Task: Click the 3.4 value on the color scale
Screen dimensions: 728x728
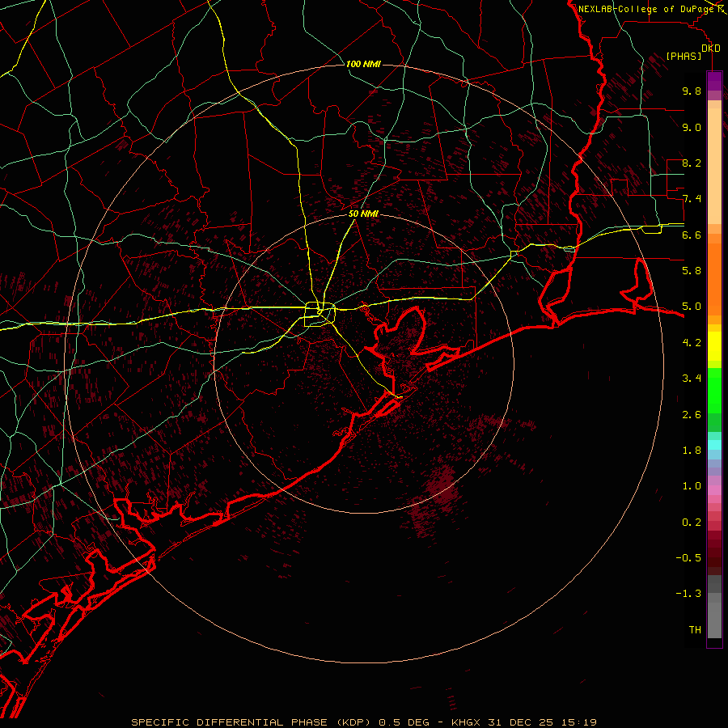Action: (x=692, y=379)
